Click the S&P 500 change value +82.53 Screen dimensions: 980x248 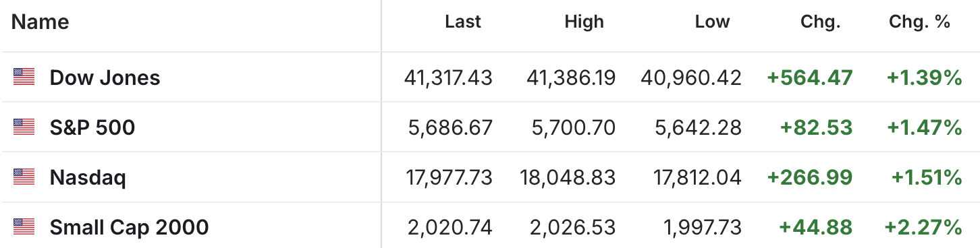(x=816, y=128)
